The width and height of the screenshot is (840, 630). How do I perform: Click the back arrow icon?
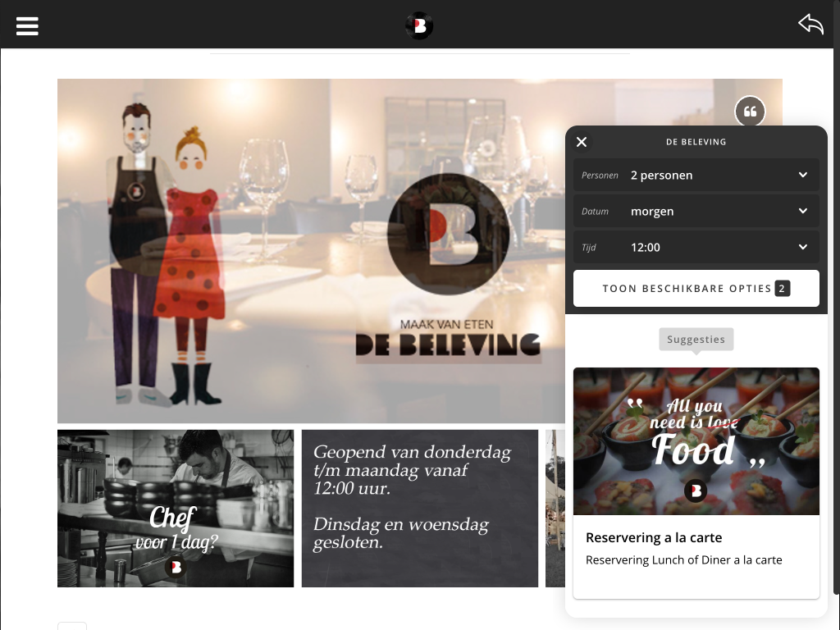pyautogui.click(x=810, y=25)
